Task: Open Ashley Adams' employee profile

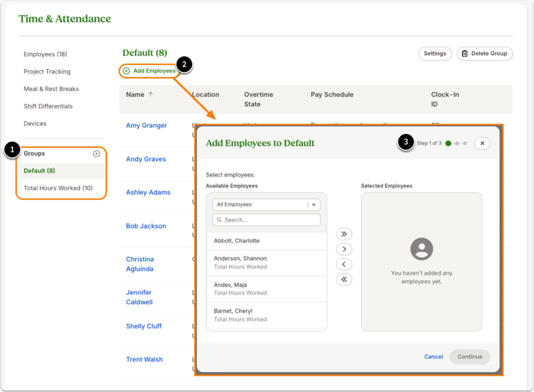Action: click(148, 192)
